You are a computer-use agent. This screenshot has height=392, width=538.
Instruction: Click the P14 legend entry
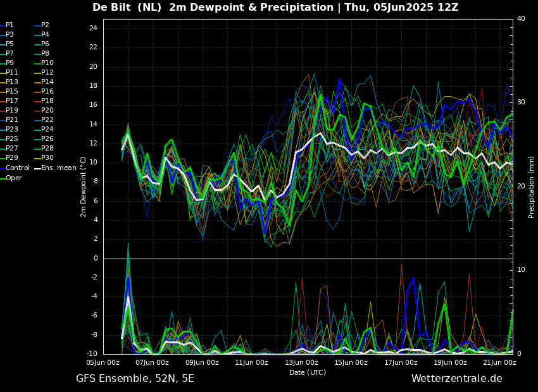point(44,82)
